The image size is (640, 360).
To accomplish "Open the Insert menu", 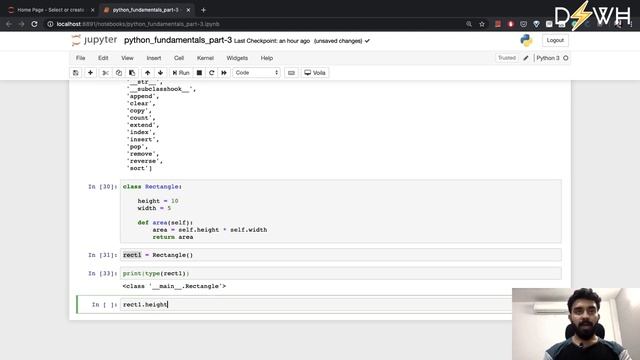I will pyautogui.click(x=154, y=58).
